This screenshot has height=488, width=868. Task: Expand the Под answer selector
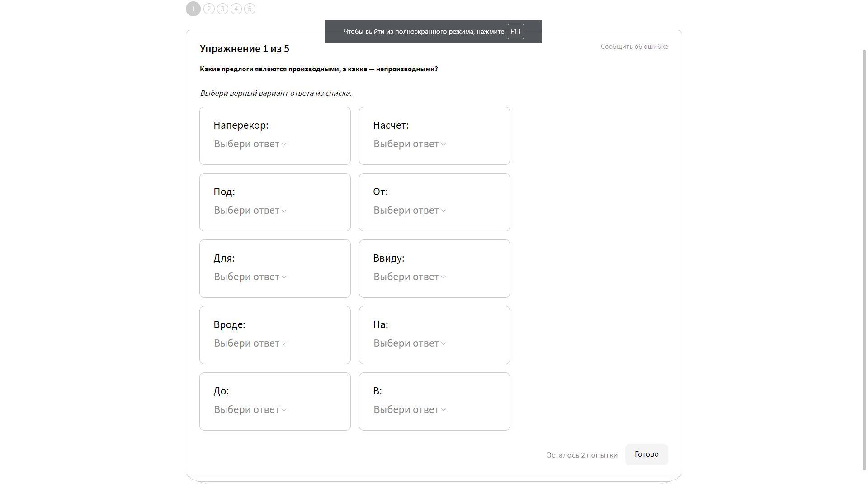(250, 211)
